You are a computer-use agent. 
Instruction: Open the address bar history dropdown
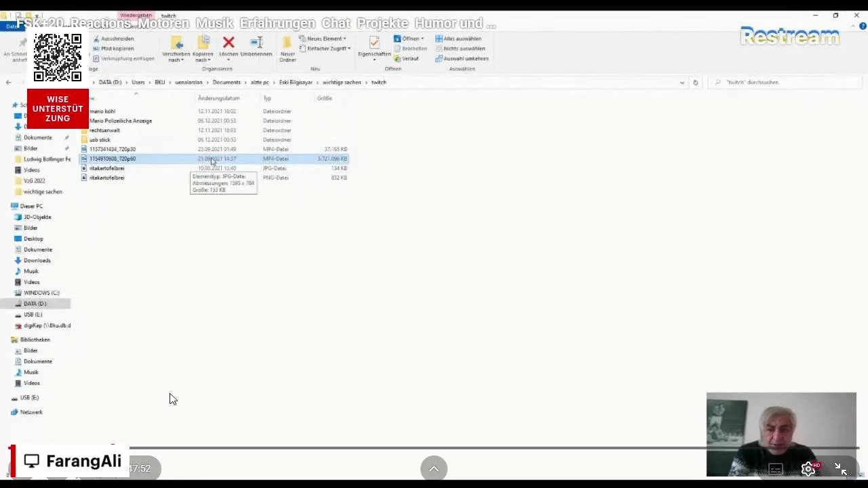[x=682, y=82]
